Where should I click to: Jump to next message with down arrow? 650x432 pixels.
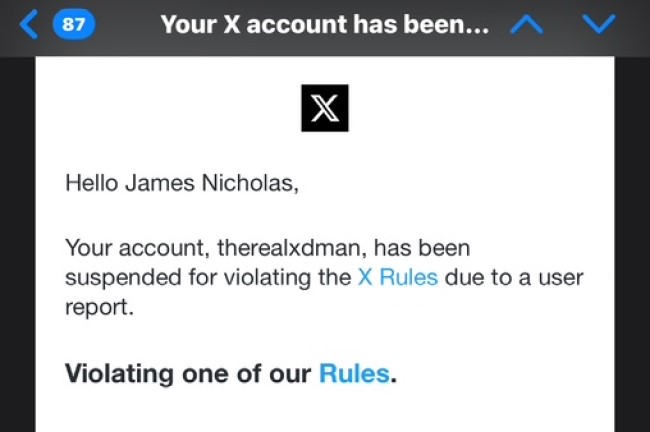tap(599, 24)
